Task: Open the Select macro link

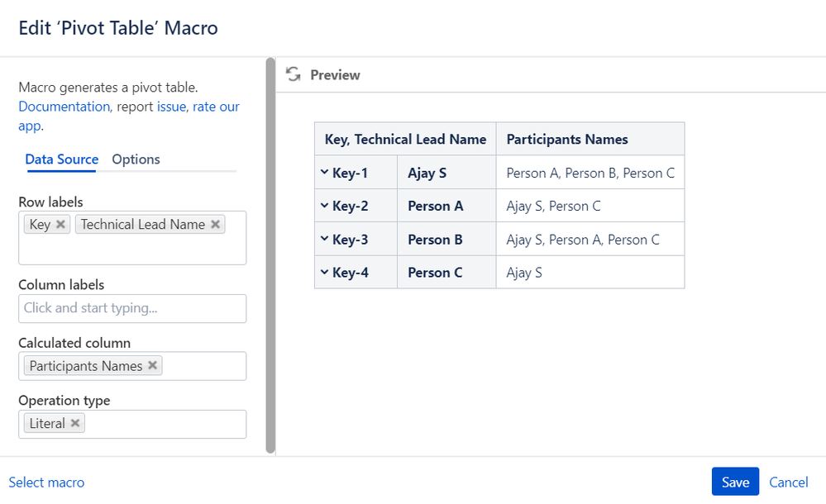Action: [46, 483]
